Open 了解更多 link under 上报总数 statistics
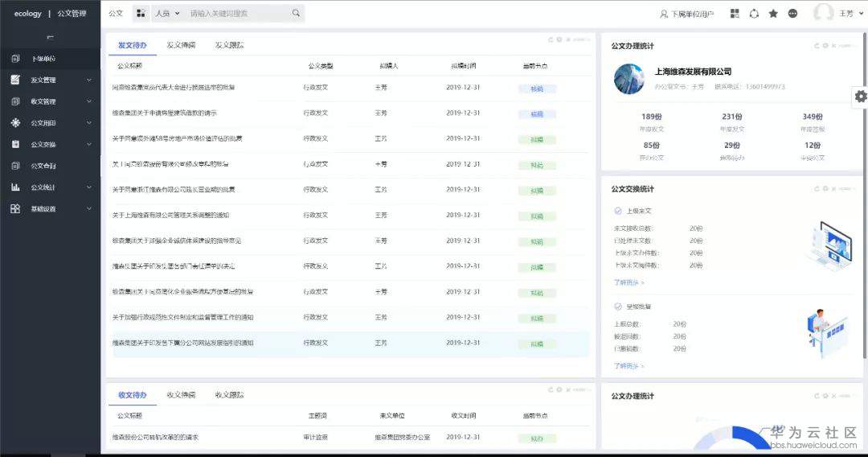This screenshot has width=868, height=457. click(628, 366)
